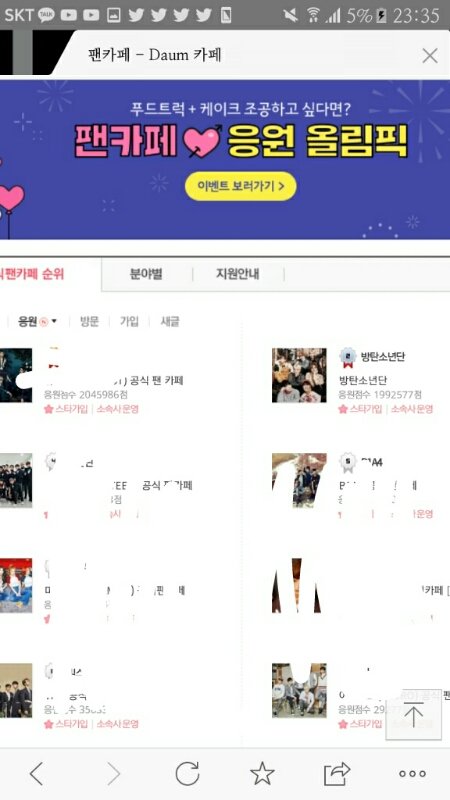
Task: Sort fan cafes by 새글
Action: [170, 321]
